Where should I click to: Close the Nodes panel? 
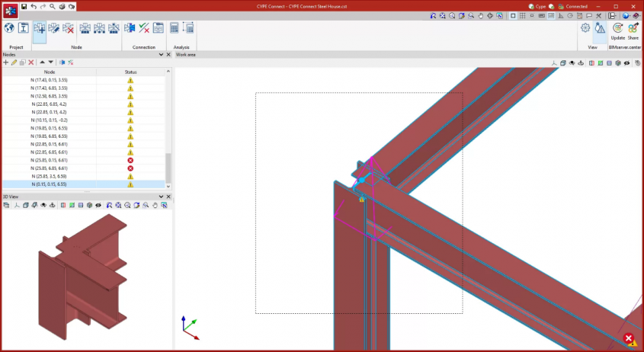click(x=168, y=55)
